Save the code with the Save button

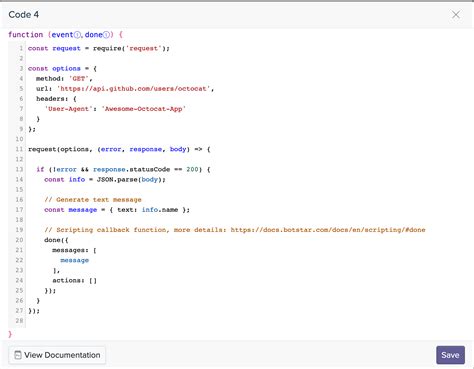[450, 355]
